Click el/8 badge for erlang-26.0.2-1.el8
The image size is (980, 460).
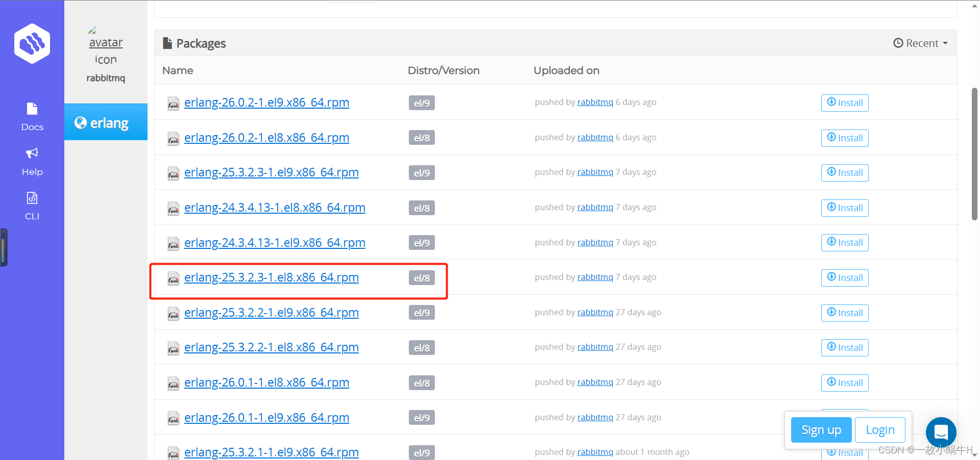(x=422, y=138)
